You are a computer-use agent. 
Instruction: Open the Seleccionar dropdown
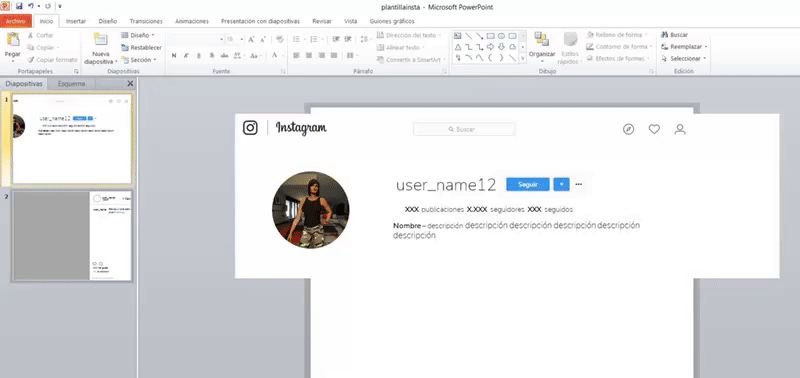(x=683, y=59)
